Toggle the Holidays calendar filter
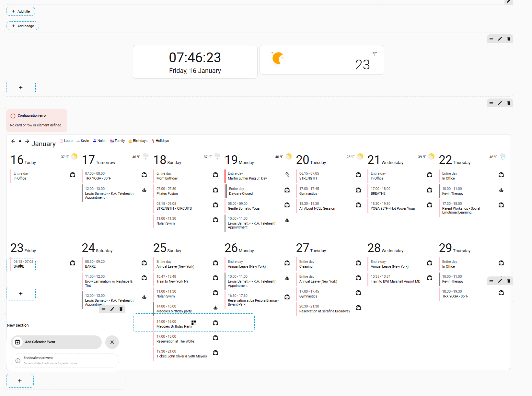This screenshot has height=396, width=532. (x=160, y=141)
